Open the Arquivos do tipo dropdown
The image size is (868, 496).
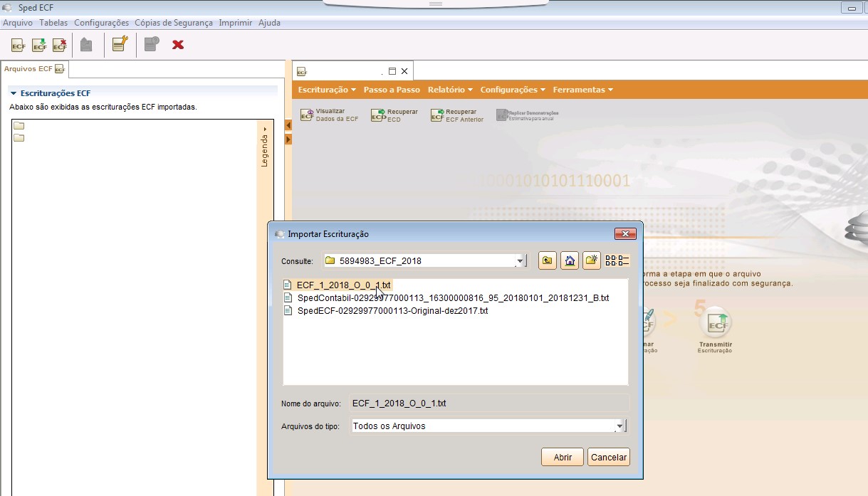point(619,426)
